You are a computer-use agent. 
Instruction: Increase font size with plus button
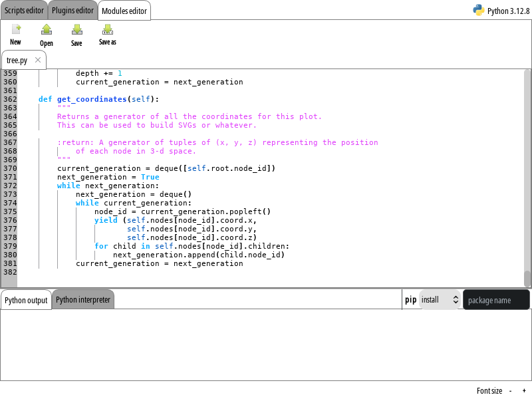pyautogui.click(x=524, y=391)
